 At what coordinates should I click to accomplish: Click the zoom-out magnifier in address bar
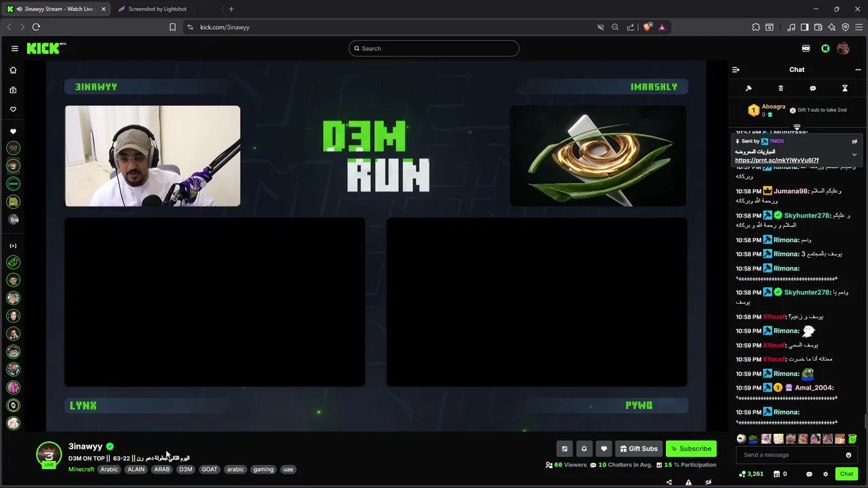click(615, 27)
